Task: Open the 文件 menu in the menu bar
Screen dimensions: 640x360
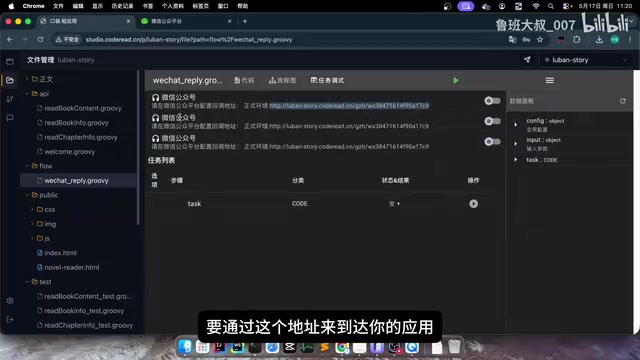Action: (x=58, y=6)
